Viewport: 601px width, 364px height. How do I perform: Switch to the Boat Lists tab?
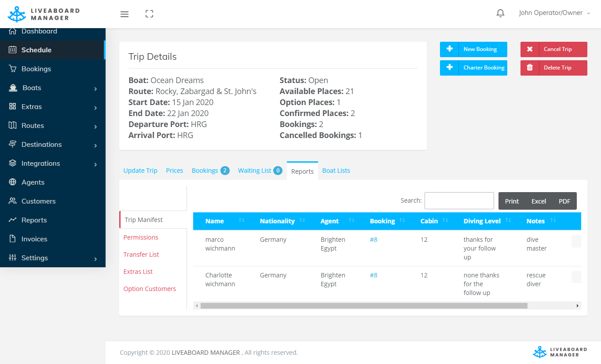click(x=336, y=171)
